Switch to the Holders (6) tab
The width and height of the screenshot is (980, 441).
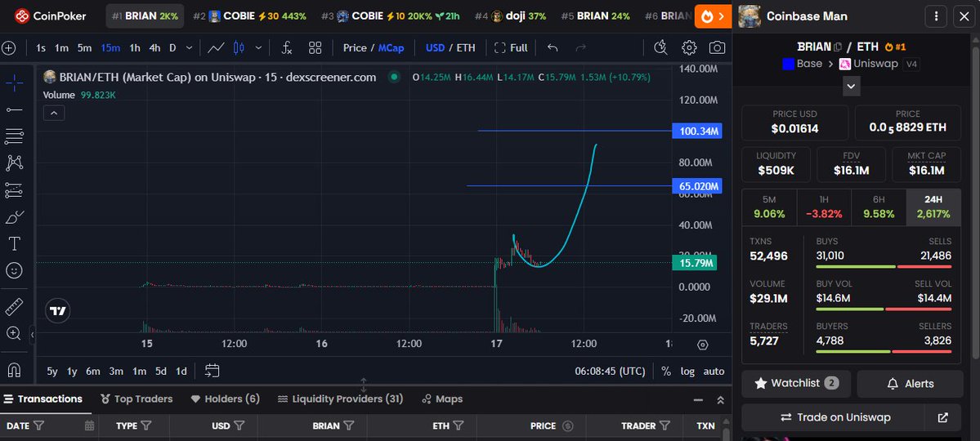pos(225,399)
